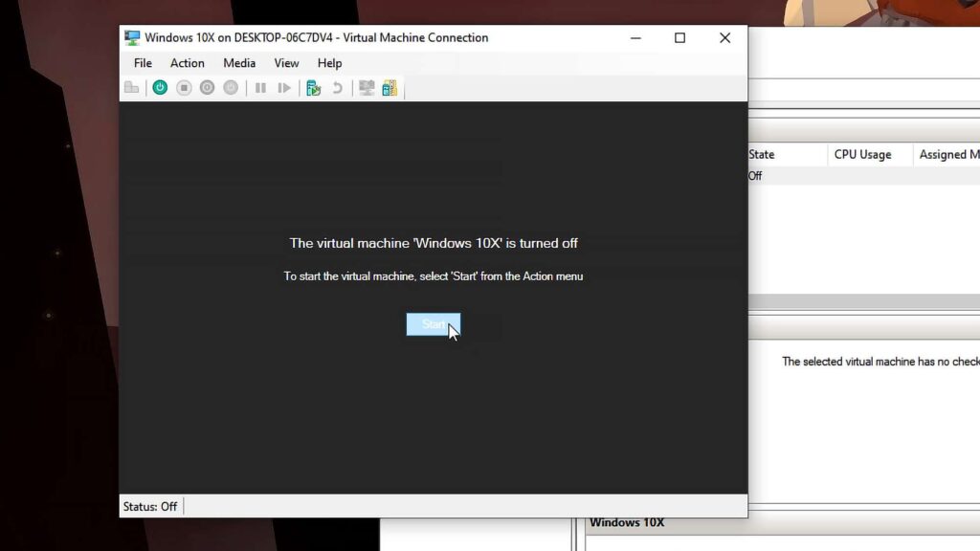Screen dimensions: 980x551
Task: Click the Ctrl+Alt+Delete toolbar icon
Action: tap(132, 88)
